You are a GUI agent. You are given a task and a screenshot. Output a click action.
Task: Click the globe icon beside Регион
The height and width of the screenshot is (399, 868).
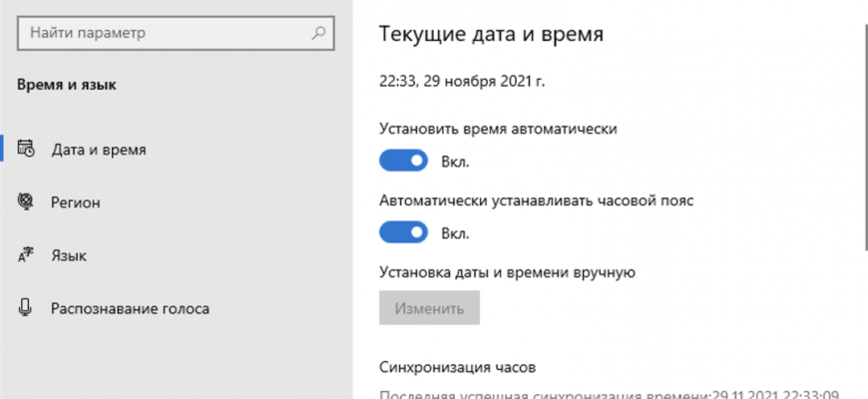point(26,201)
